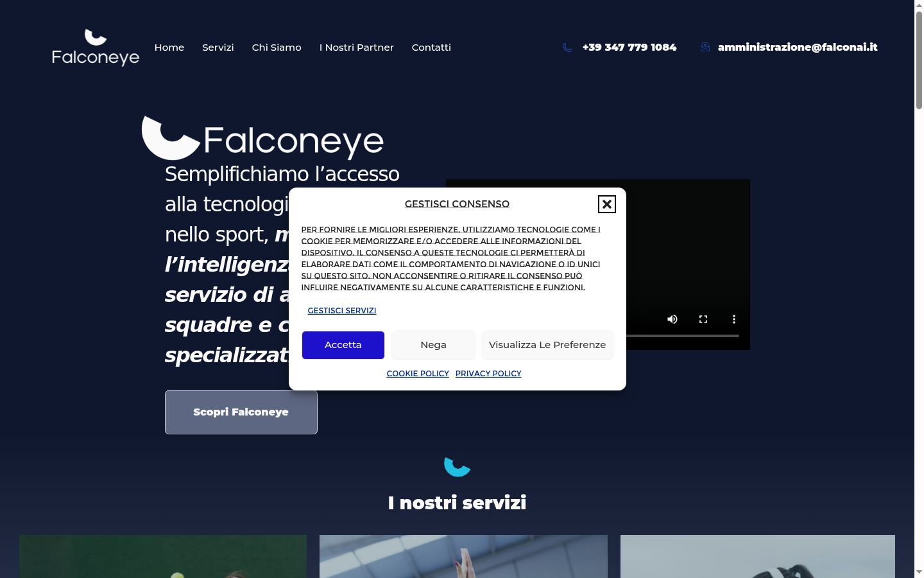The height and width of the screenshot is (578, 924).
Task: Open the video more options menu
Action: pos(734,319)
